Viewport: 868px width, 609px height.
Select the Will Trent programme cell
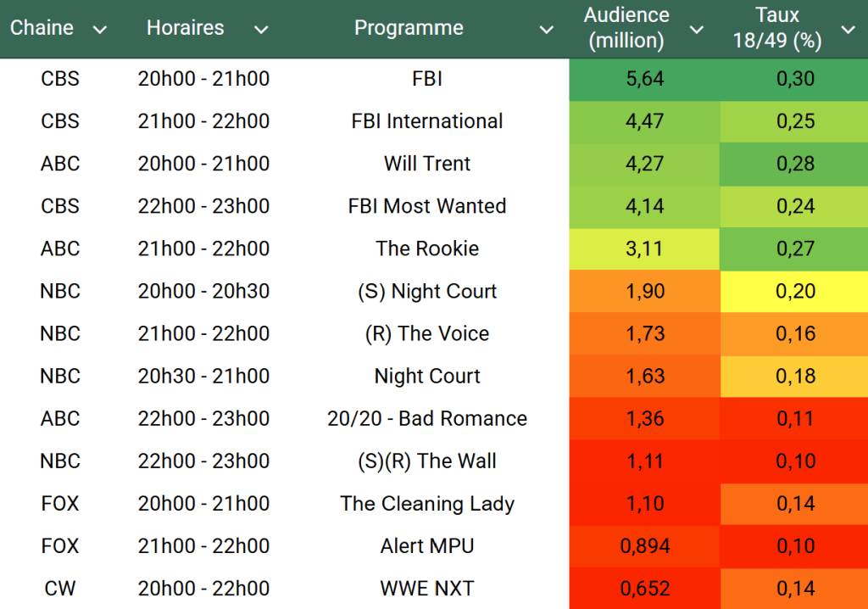427,164
